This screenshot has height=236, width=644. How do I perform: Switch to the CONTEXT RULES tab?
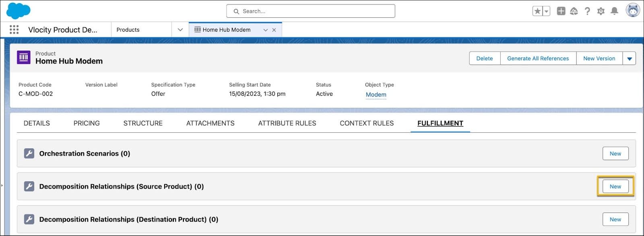(367, 123)
